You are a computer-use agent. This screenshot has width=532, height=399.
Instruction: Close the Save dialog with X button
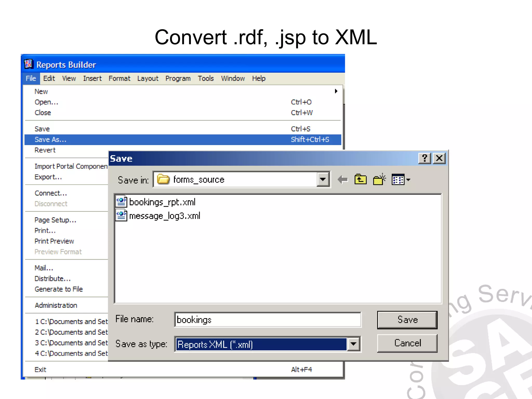439,158
